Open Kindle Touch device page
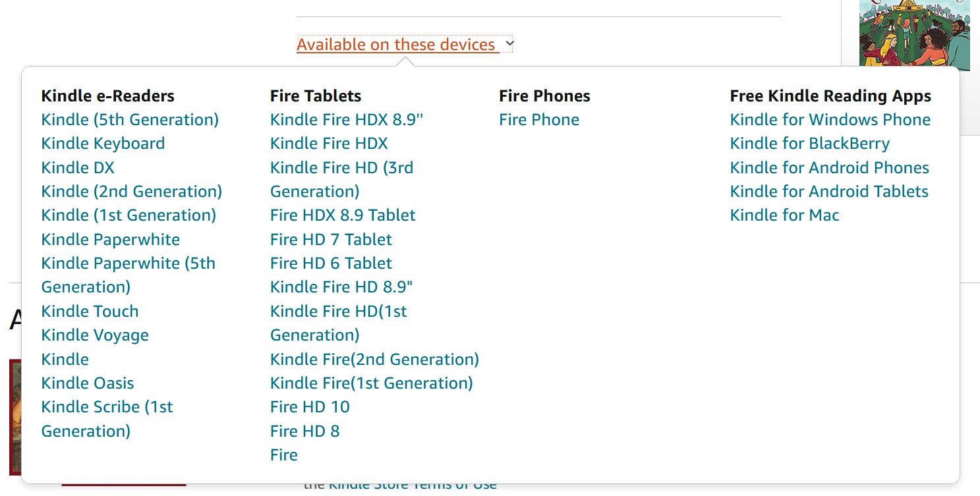This screenshot has height=496, width=980. tap(90, 310)
